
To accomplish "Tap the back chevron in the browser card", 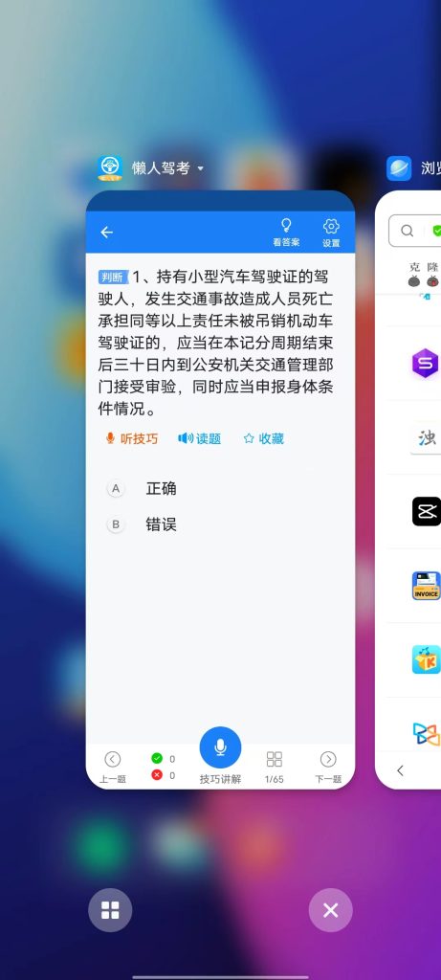I will pyautogui.click(x=401, y=770).
